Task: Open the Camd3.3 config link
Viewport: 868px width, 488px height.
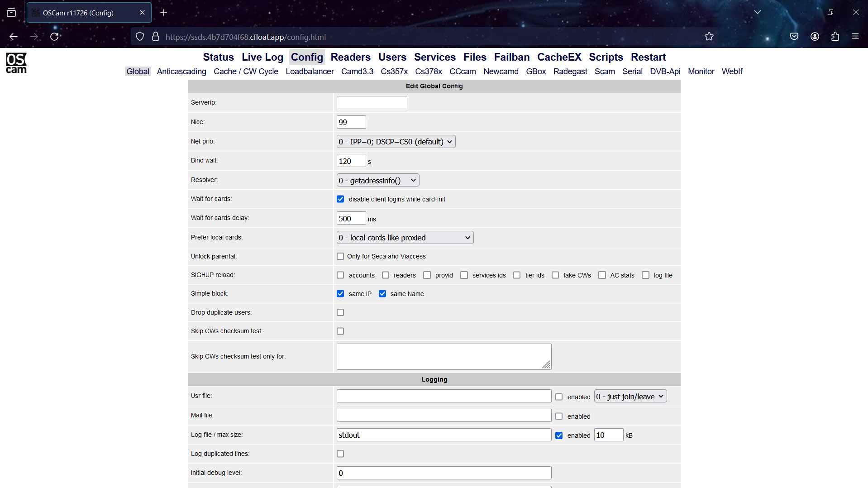Action: coord(358,72)
